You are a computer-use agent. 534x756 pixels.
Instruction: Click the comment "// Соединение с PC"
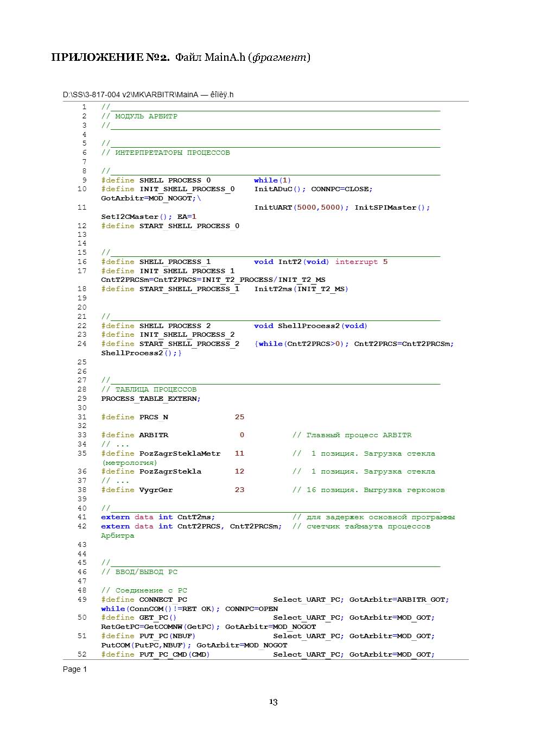[144, 590]
